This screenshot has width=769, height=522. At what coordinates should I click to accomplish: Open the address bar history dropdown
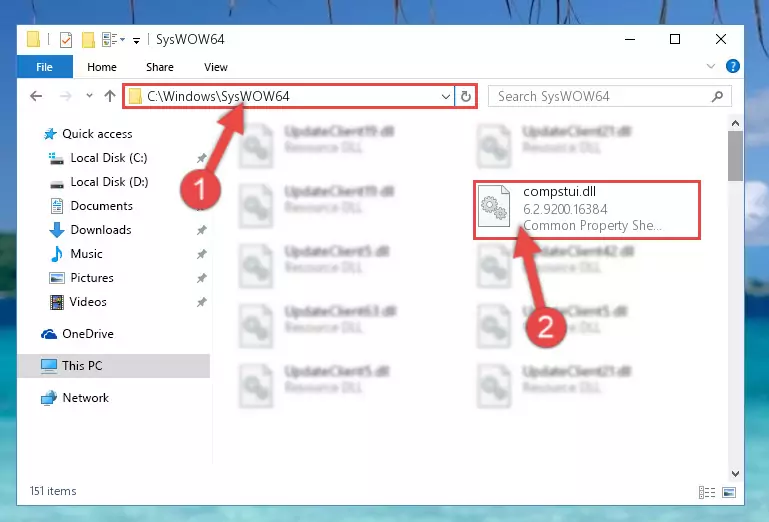pos(446,97)
